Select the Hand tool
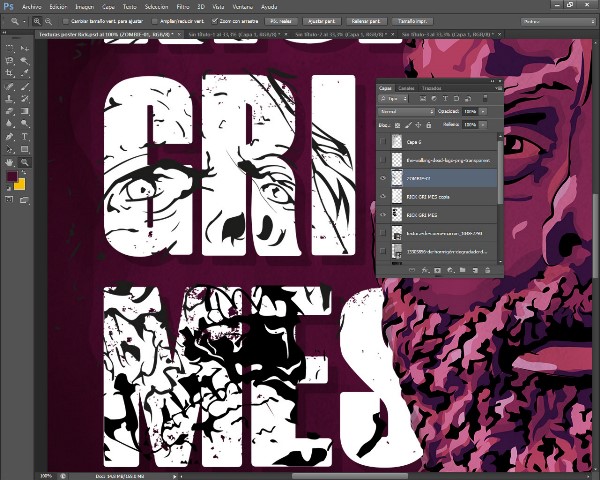The height and width of the screenshot is (480, 600). pos(10,162)
